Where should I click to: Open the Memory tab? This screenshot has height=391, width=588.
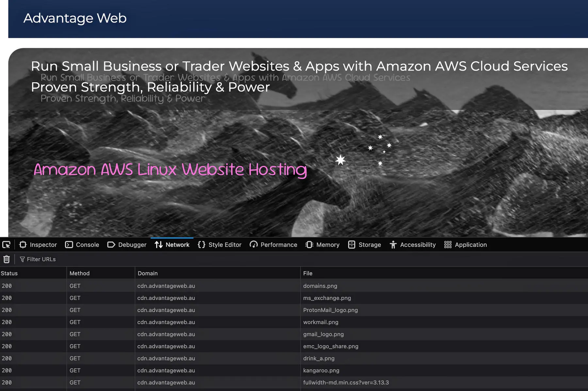322,245
